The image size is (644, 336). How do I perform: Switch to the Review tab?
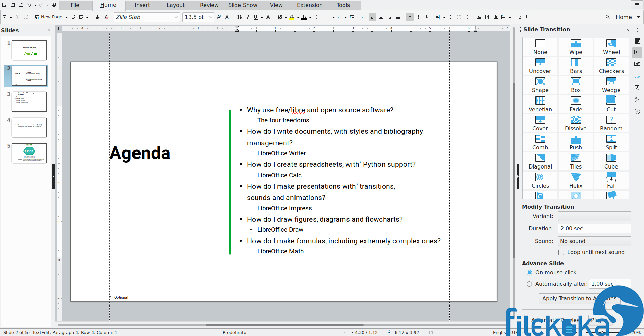(x=209, y=5)
